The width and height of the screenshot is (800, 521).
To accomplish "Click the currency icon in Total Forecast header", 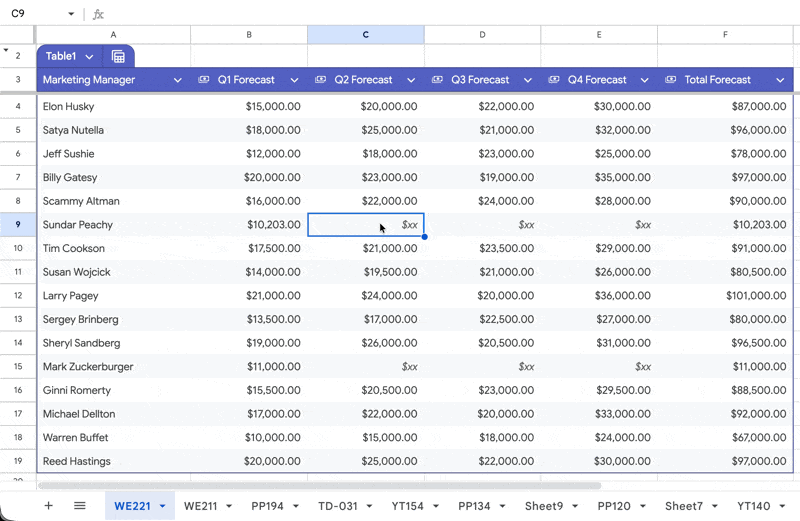I will (671, 80).
